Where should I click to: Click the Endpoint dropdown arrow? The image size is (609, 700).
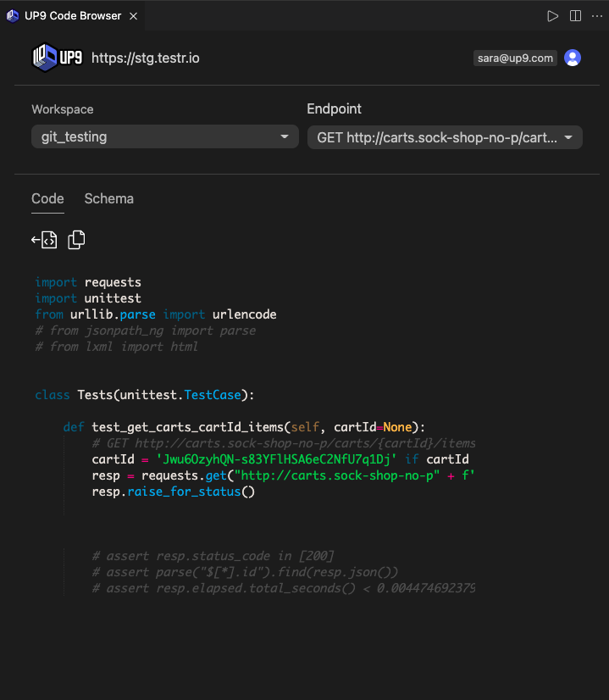568,137
